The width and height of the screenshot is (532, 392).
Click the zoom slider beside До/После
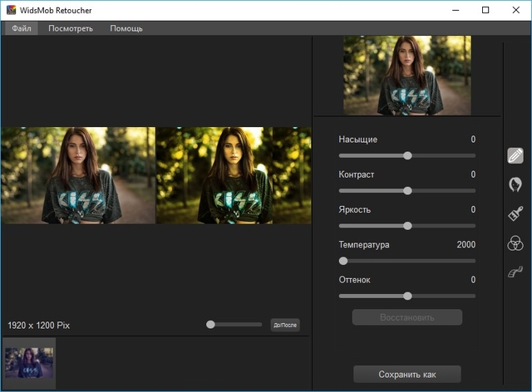point(211,325)
